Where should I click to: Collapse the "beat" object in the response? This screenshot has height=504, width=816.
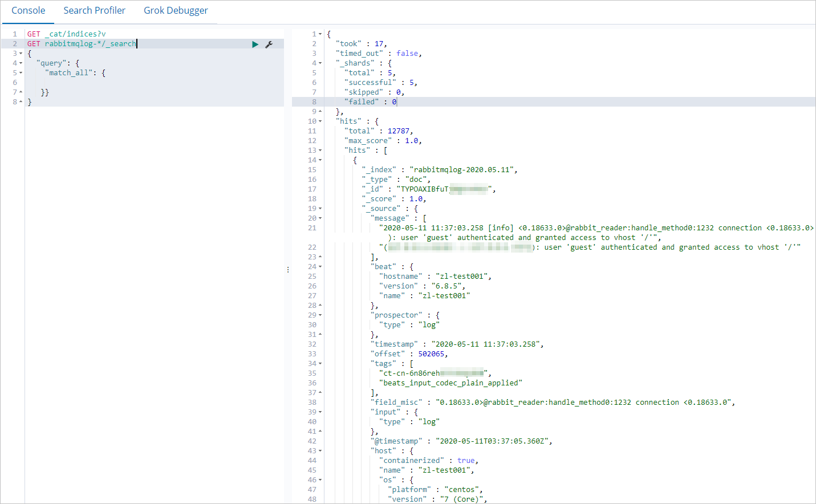pyautogui.click(x=320, y=267)
